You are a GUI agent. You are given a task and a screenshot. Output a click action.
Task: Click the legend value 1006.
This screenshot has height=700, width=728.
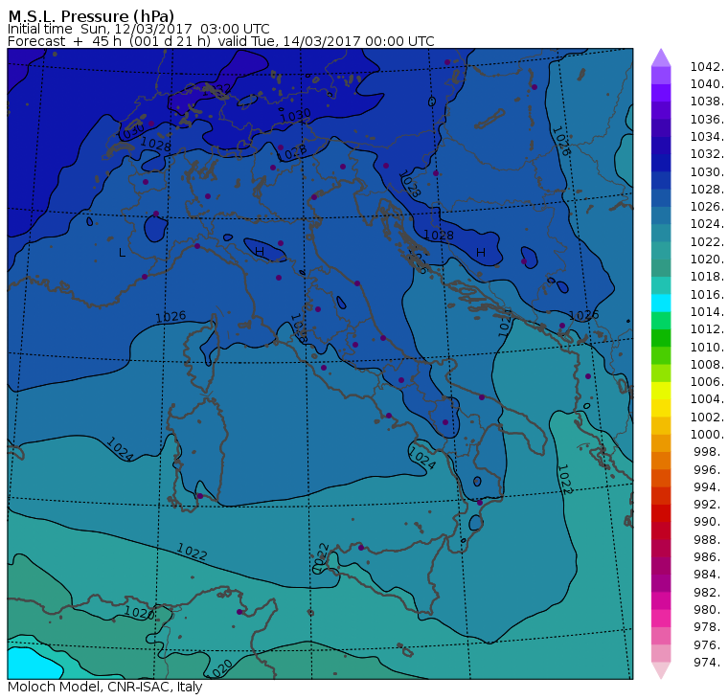(707, 381)
